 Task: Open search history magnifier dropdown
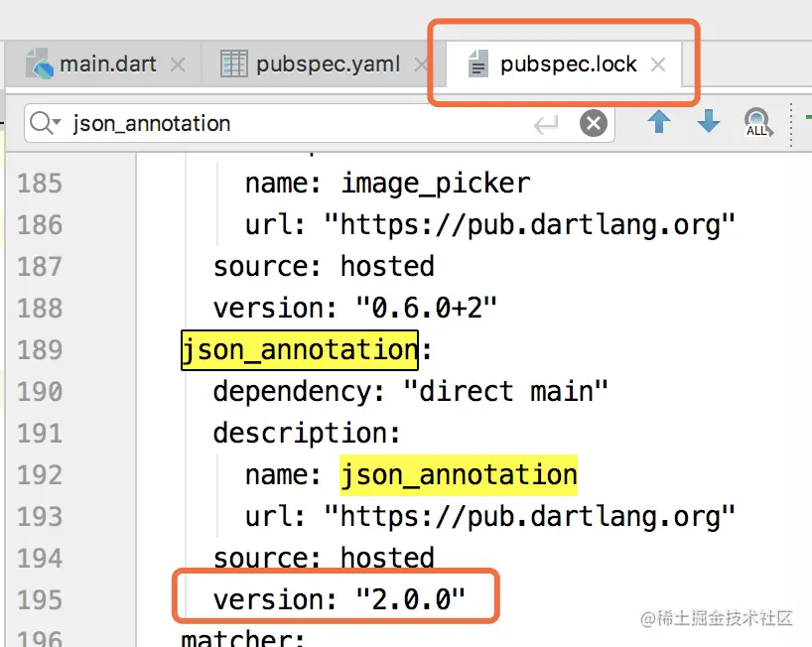[45, 123]
